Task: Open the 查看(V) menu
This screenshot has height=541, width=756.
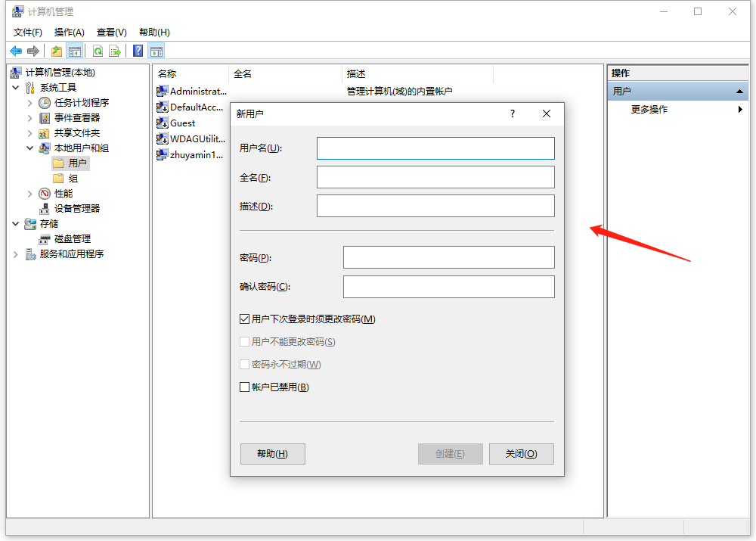Action: coord(111,33)
